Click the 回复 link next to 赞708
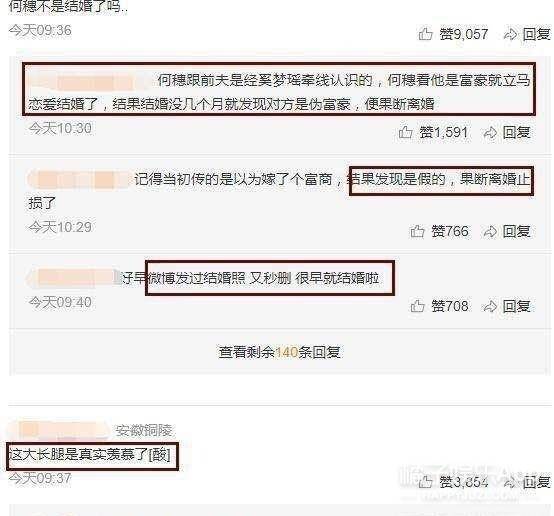The height and width of the screenshot is (516, 554). [517, 306]
